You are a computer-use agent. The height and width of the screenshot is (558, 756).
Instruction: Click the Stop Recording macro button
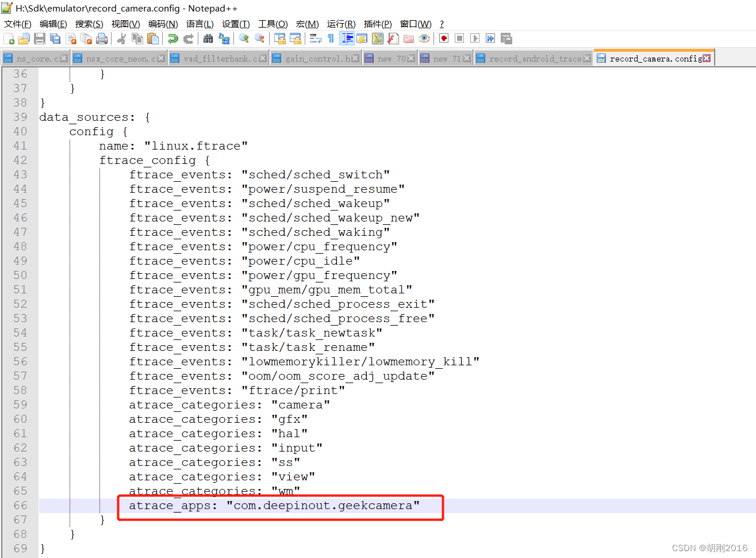coord(459,39)
